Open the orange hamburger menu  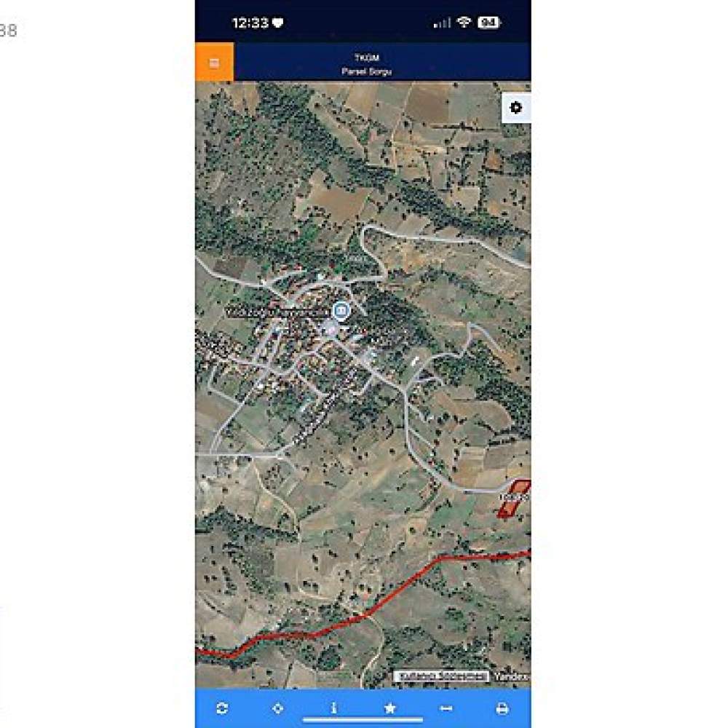[214, 62]
